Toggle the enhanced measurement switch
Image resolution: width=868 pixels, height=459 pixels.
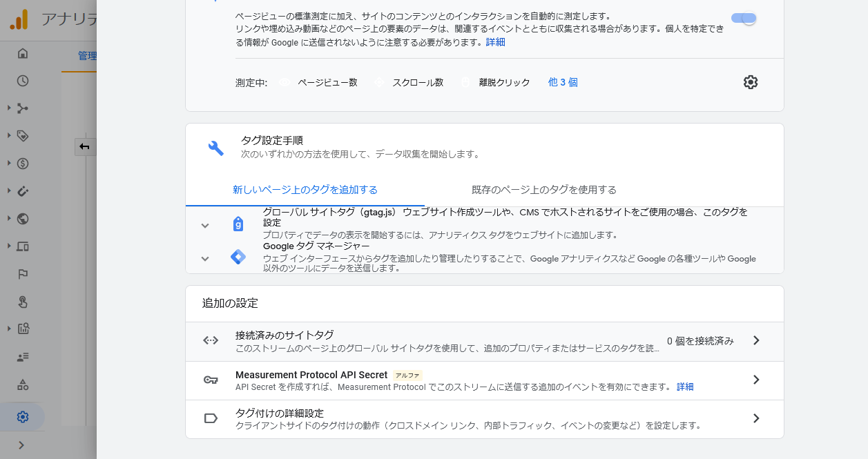[x=744, y=18]
